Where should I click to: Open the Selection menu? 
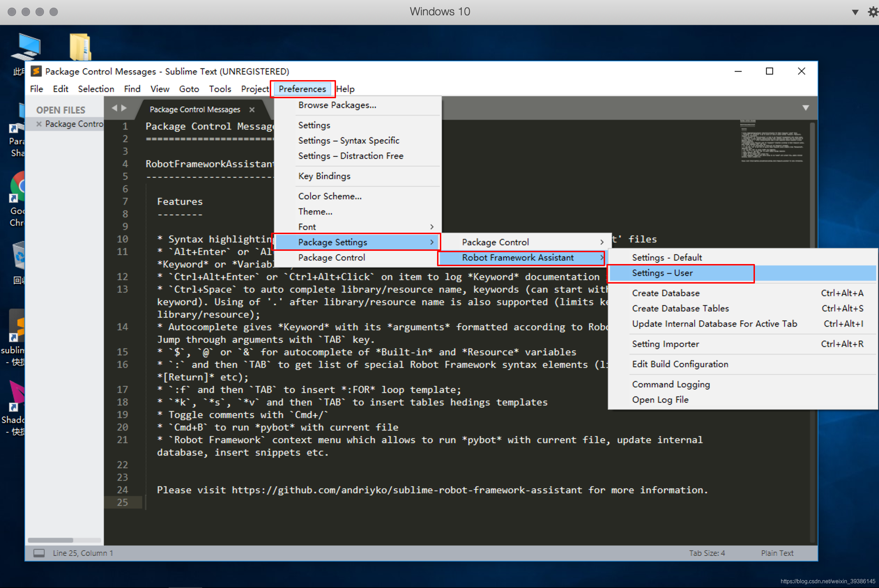pyautogui.click(x=96, y=89)
